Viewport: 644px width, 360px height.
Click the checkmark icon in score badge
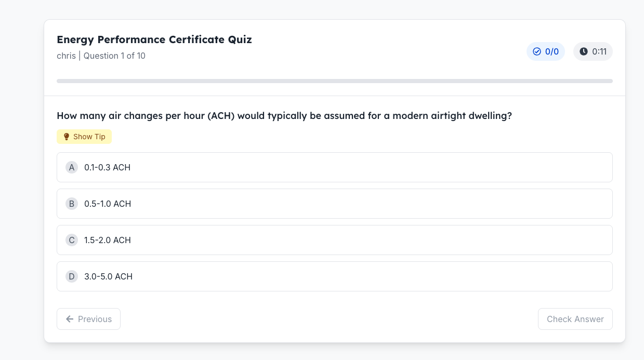[537, 51]
